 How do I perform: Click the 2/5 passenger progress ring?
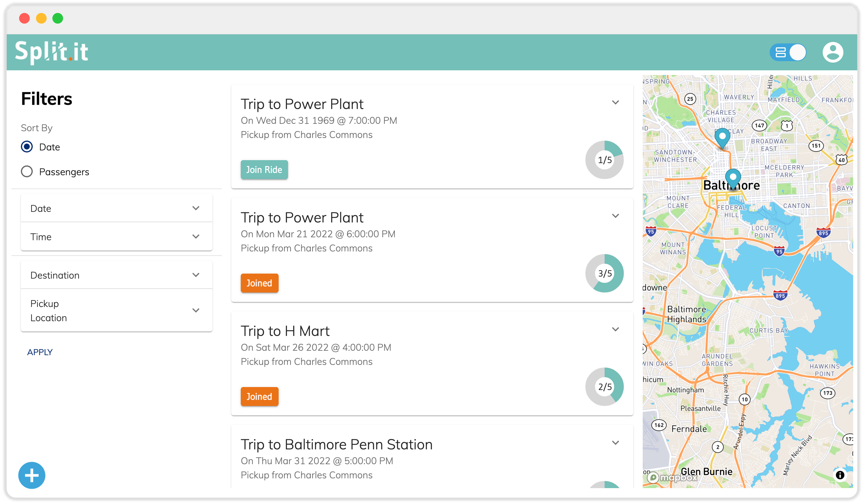pos(604,387)
